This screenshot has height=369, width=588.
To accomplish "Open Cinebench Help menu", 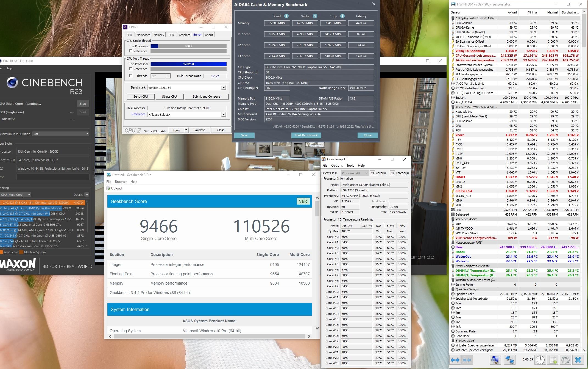I will click(x=9, y=68).
